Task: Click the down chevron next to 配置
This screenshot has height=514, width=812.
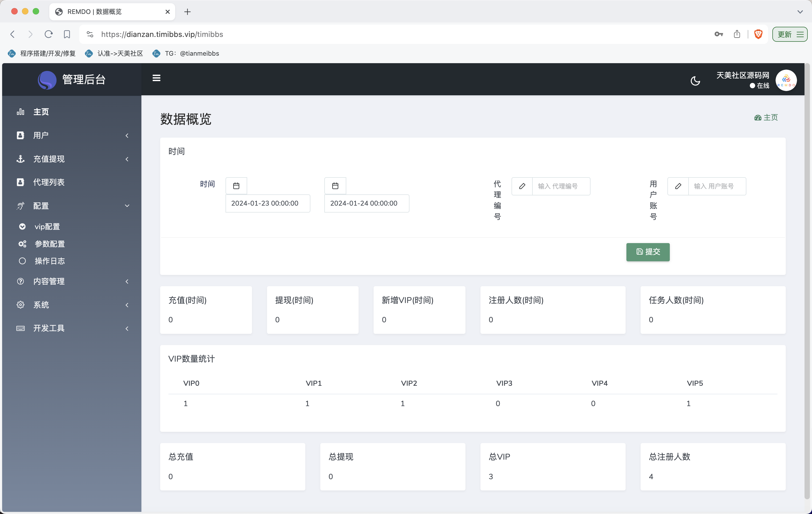Action: coord(127,206)
